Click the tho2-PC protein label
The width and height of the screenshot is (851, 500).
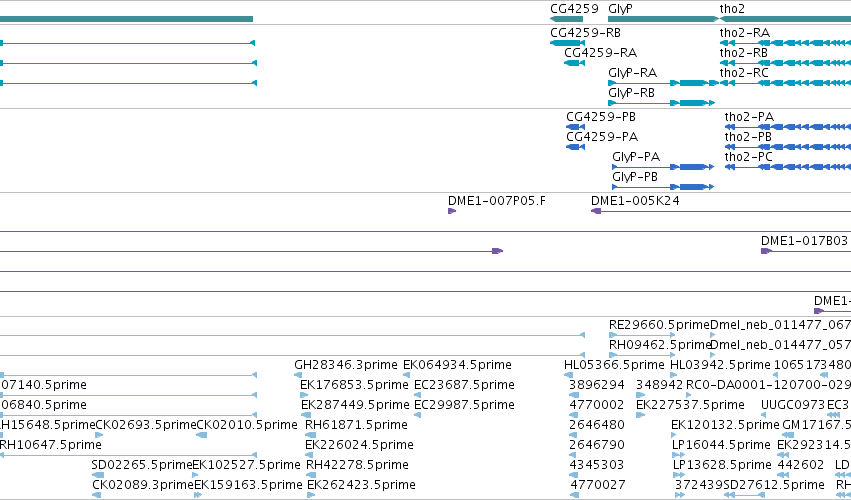(x=749, y=157)
